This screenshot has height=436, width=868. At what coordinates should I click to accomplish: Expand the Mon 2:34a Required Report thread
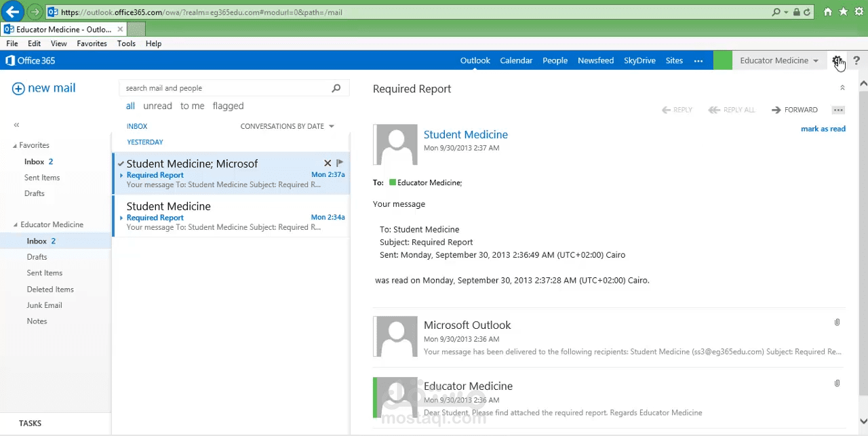tap(122, 218)
